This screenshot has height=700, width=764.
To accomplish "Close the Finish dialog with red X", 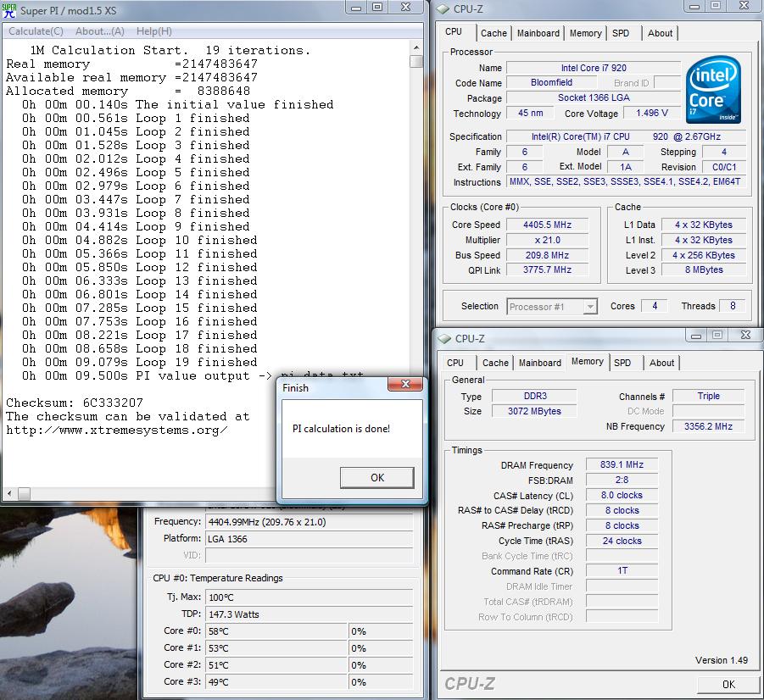I will pyautogui.click(x=405, y=384).
